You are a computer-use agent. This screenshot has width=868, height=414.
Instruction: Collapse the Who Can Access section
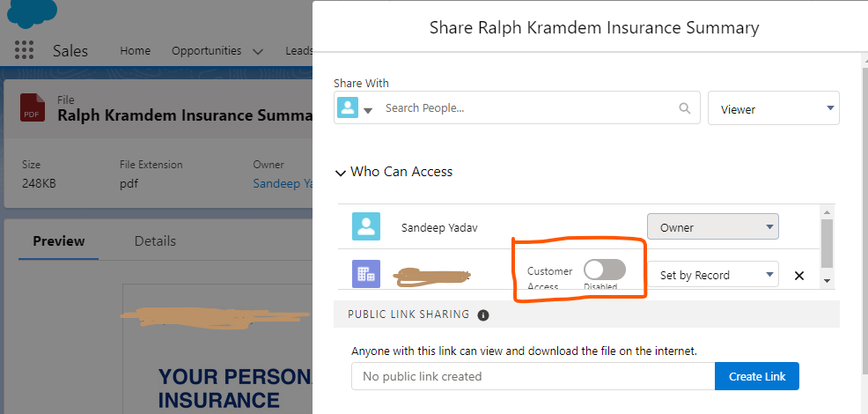pyautogui.click(x=341, y=173)
